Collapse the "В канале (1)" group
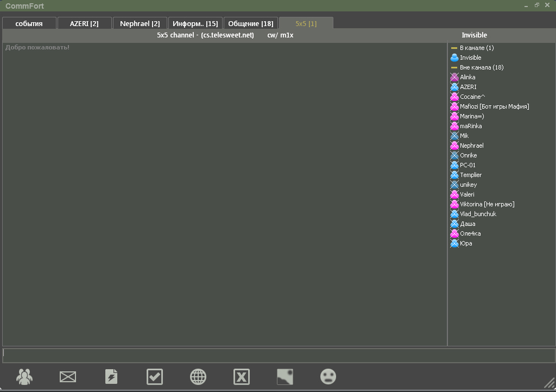This screenshot has height=392, width=556. click(x=454, y=48)
